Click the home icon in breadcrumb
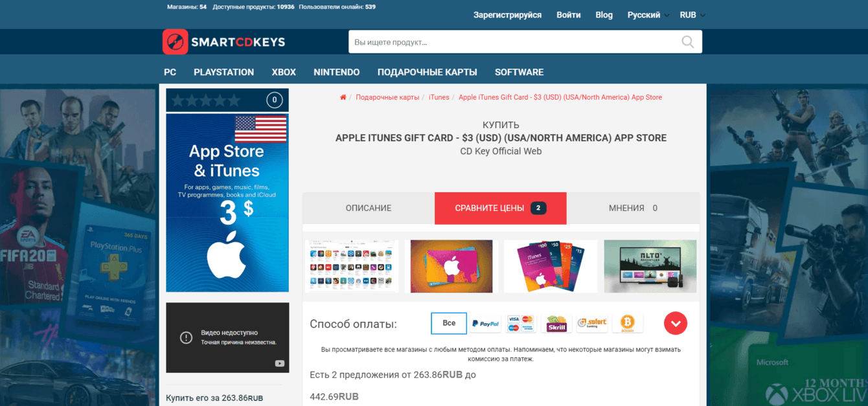The height and width of the screenshot is (406, 868). (343, 97)
